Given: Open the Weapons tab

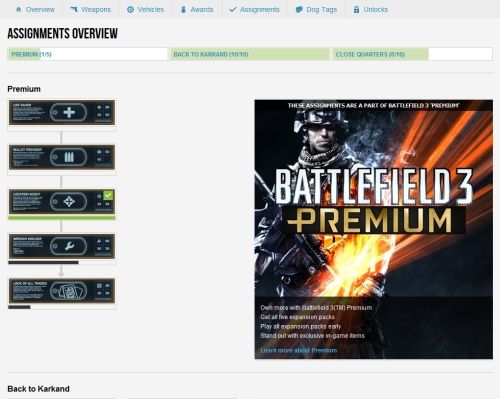Looking at the screenshot, I should click(x=90, y=10).
